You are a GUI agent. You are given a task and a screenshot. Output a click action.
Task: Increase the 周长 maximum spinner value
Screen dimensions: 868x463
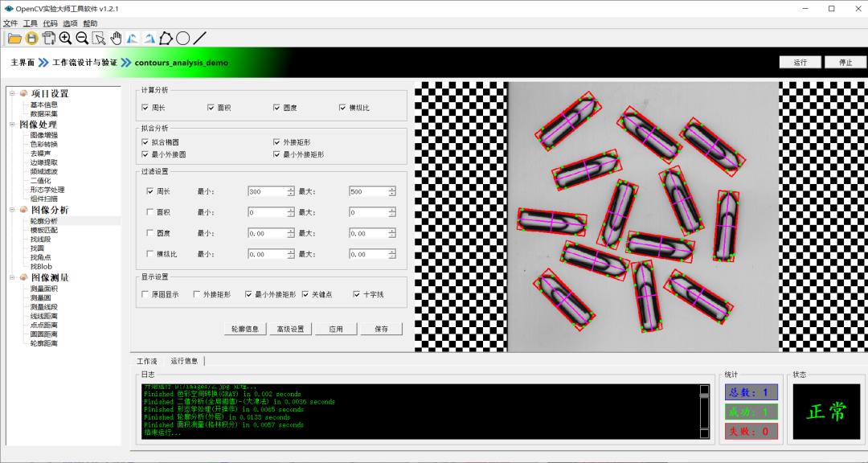tap(392, 190)
